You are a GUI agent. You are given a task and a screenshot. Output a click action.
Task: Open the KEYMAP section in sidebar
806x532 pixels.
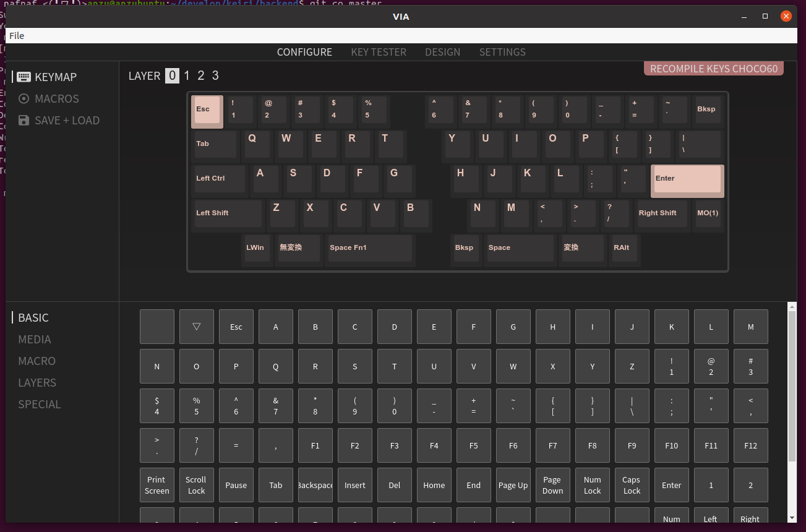point(47,77)
